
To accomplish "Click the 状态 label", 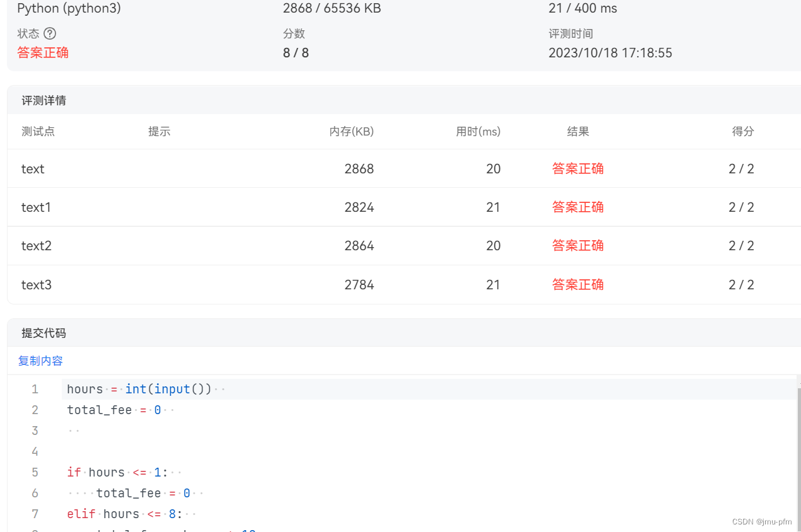I will click(x=28, y=33).
